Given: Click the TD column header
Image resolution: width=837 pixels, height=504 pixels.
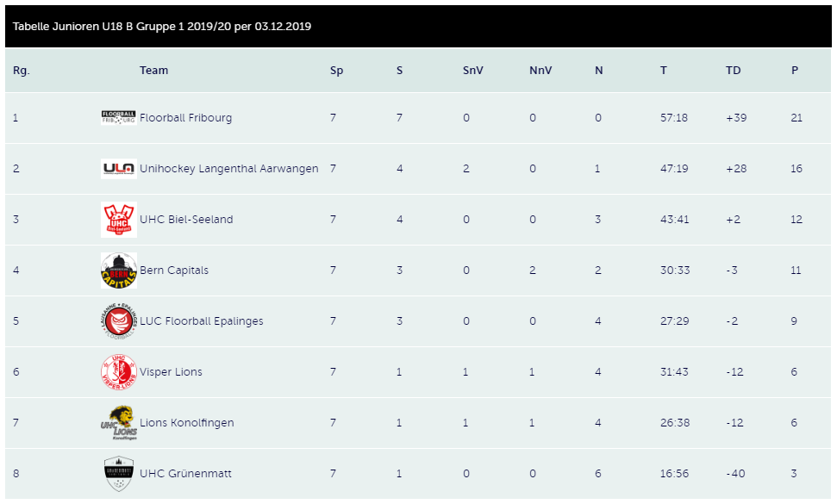Looking at the screenshot, I should (x=733, y=71).
